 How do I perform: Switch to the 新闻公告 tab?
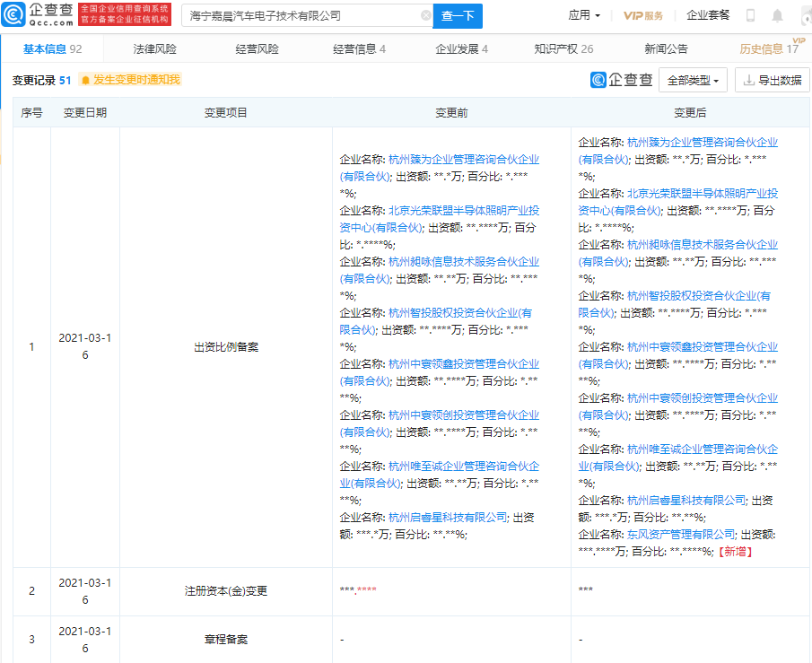(x=666, y=49)
